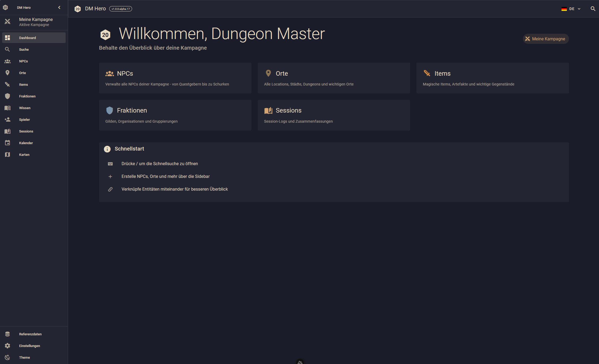The image size is (599, 364).
Task: Open the Sessions card for session logs
Action: [x=334, y=115]
